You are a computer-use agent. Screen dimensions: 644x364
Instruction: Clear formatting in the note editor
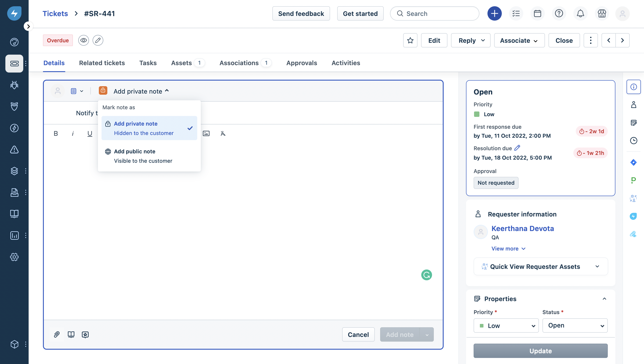tap(223, 134)
